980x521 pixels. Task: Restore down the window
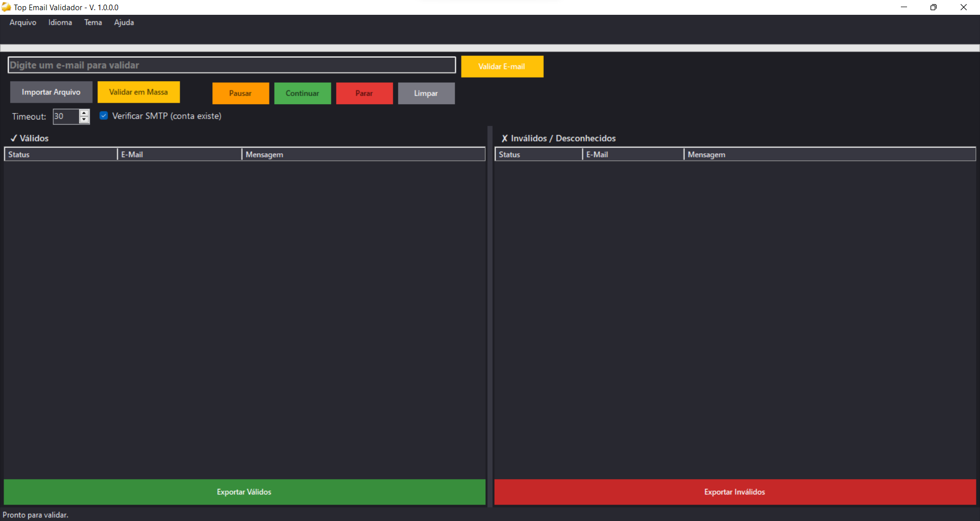pos(934,7)
